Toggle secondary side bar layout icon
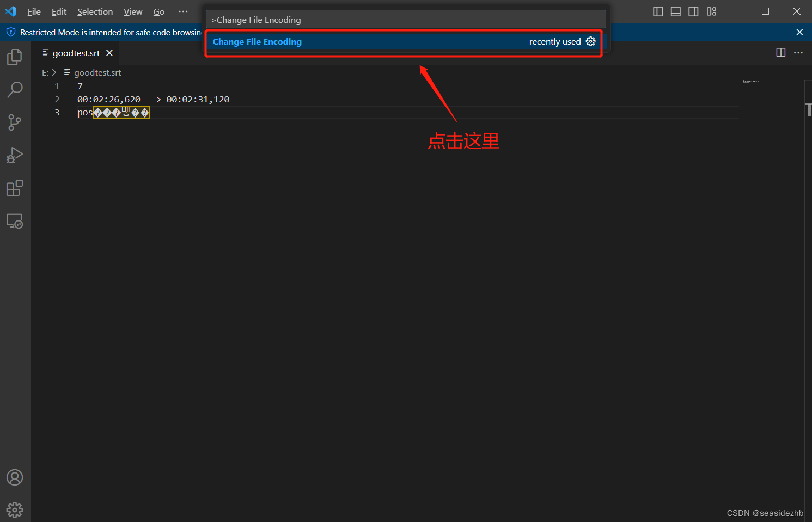Viewport: 812px width, 522px height. click(693, 11)
